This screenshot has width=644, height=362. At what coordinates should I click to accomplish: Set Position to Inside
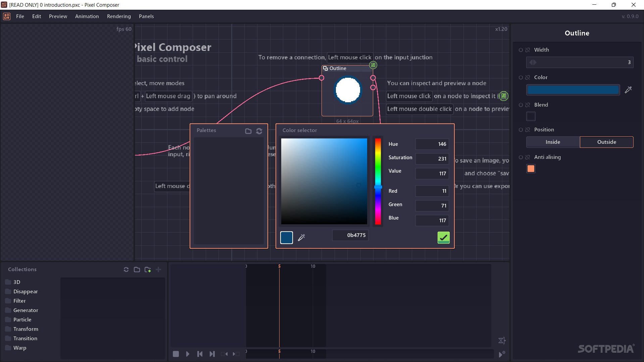coord(553,142)
